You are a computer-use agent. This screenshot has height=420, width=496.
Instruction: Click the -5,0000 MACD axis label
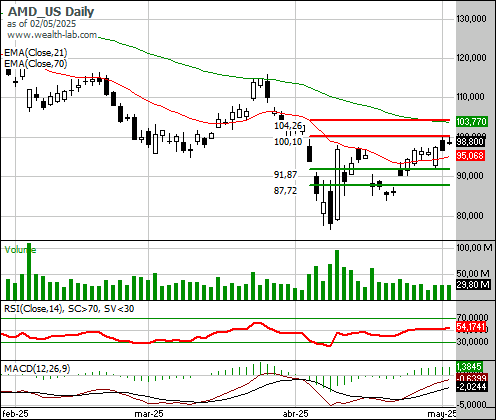pos(471,405)
